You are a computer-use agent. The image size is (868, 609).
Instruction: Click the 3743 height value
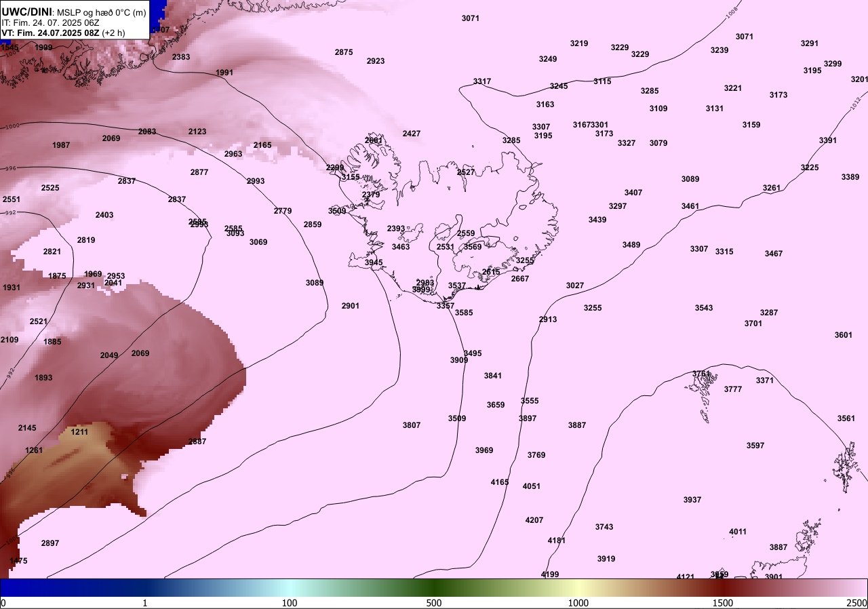click(x=604, y=527)
